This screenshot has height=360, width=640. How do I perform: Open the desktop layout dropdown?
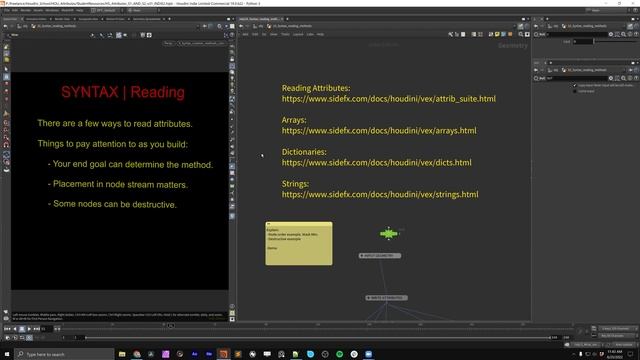click(105, 10)
